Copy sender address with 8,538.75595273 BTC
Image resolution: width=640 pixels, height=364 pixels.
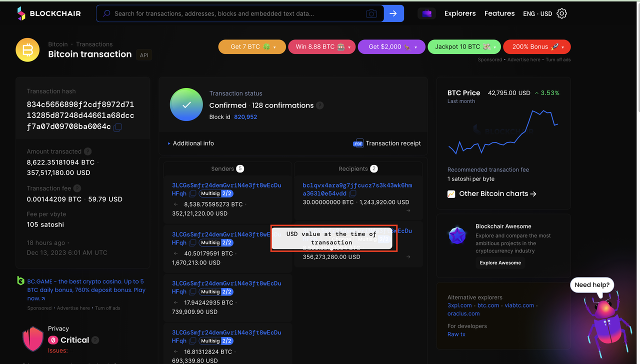point(192,193)
